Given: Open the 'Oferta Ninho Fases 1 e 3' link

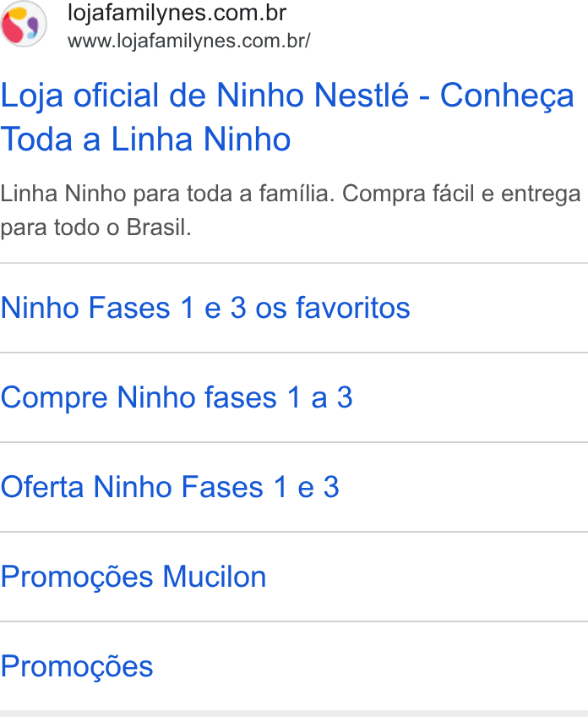Looking at the screenshot, I should coord(170,486).
